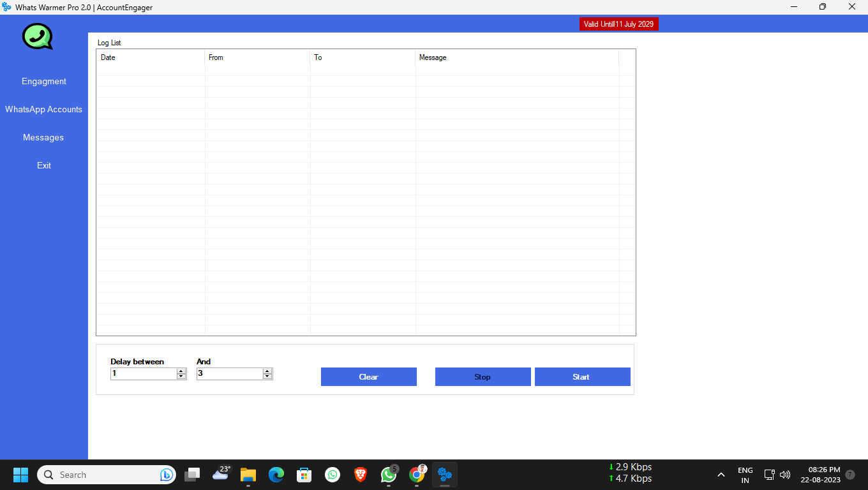Open Brave browser from the taskbar
This screenshot has height=490, width=868.
[361, 475]
